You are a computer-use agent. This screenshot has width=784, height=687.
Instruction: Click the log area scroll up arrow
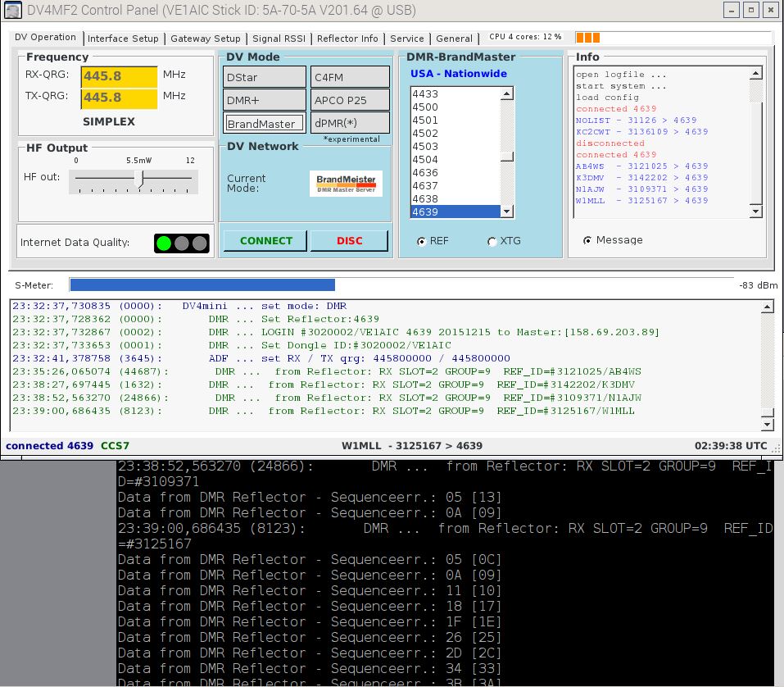tap(767, 307)
